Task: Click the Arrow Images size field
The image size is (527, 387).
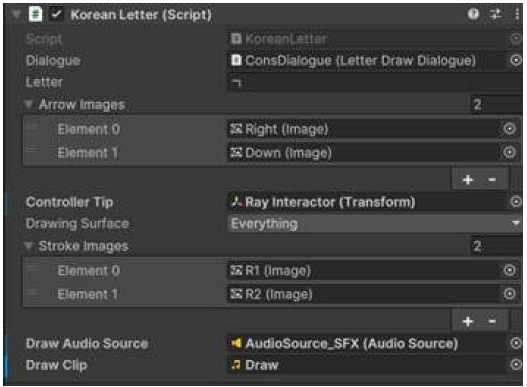Action: tap(496, 105)
